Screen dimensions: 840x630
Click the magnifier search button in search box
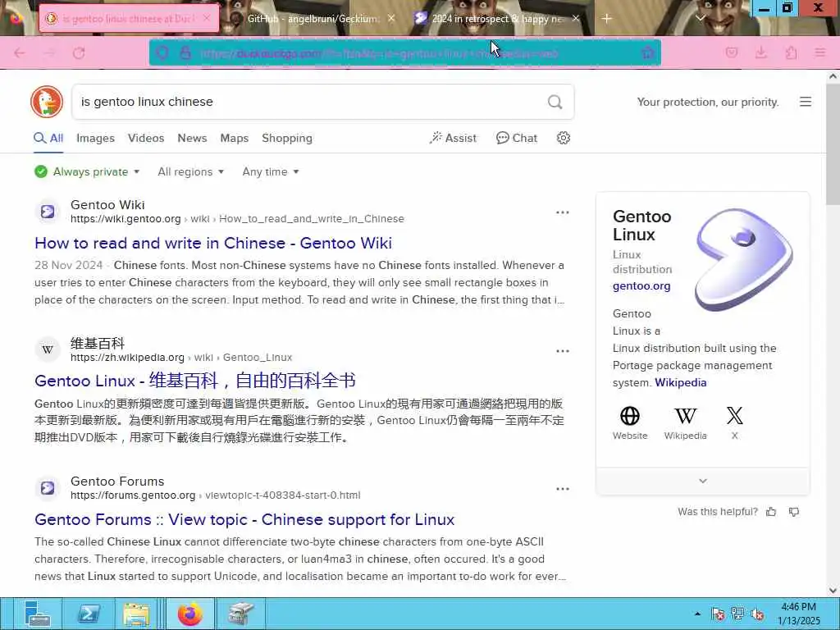coord(555,102)
